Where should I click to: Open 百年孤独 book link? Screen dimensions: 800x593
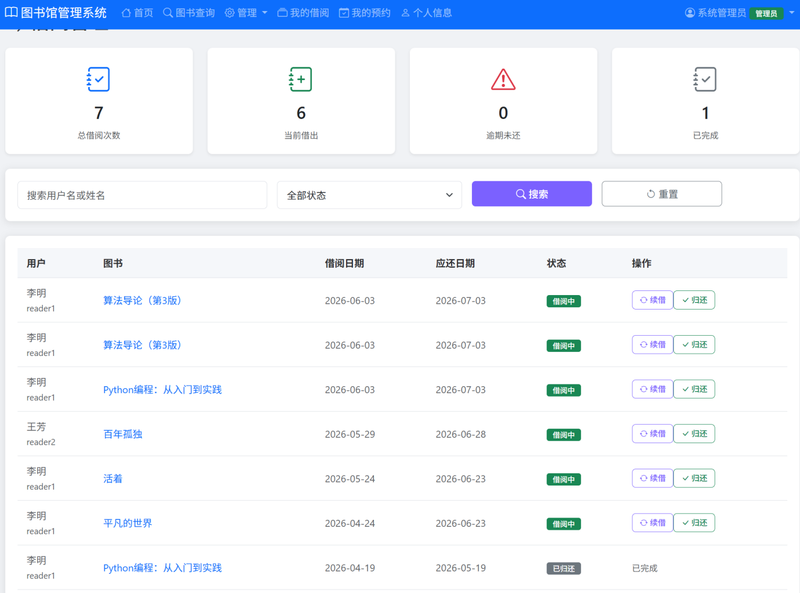click(122, 434)
